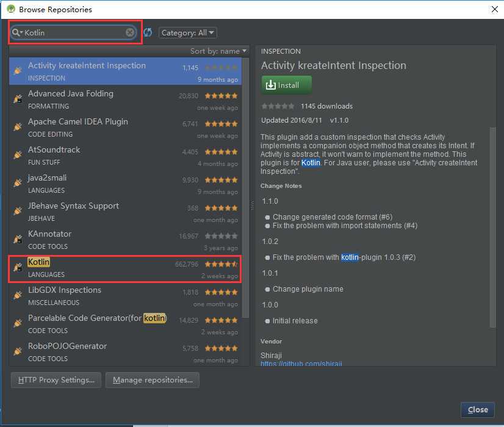The image size is (504, 427).
Task: Select the KAnnotator plugin
Action: (125, 240)
